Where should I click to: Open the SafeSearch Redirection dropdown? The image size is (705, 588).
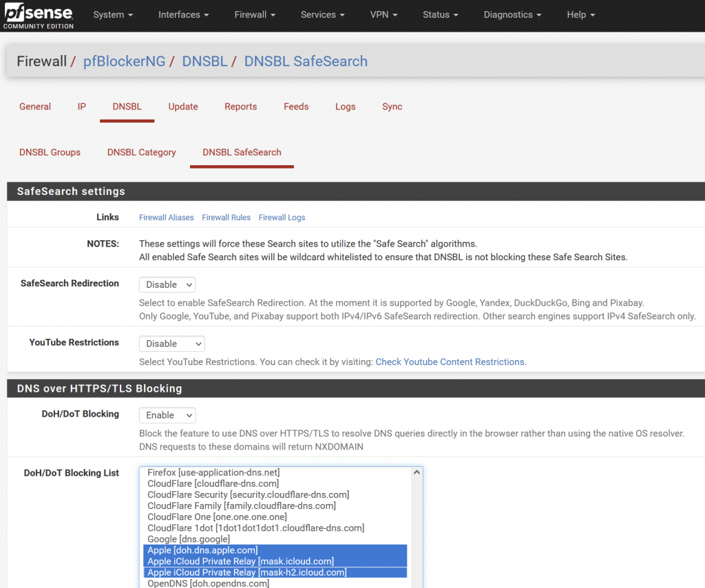click(167, 284)
